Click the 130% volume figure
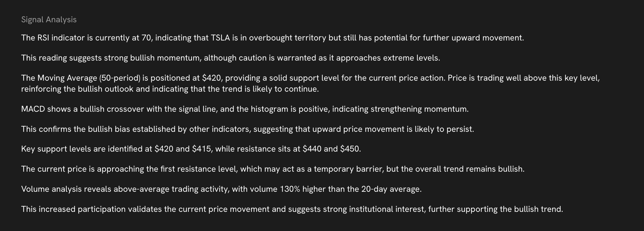The height and width of the screenshot is (231, 644). click(290, 189)
